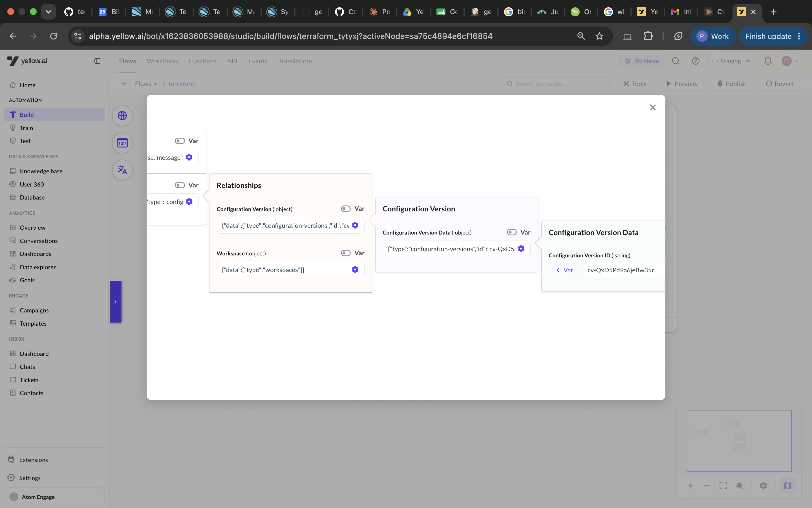Open gear settings for Configuration Version field
This screenshot has height=508, width=812.
coord(355,225)
